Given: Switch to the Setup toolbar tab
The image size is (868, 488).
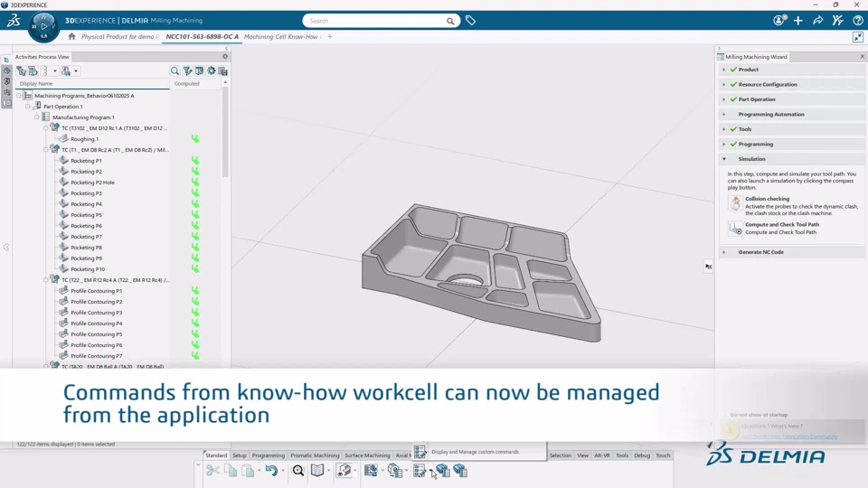Looking at the screenshot, I should tap(239, 455).
